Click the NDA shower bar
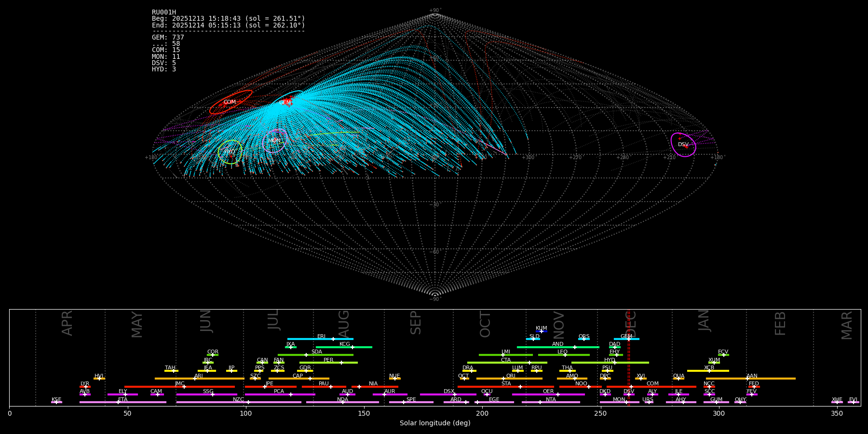This screenshot has height=434, width=868. (342, 402)
